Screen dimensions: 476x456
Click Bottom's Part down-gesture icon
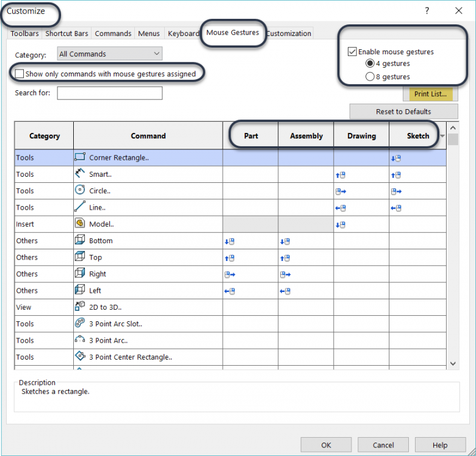coord(229,241)
